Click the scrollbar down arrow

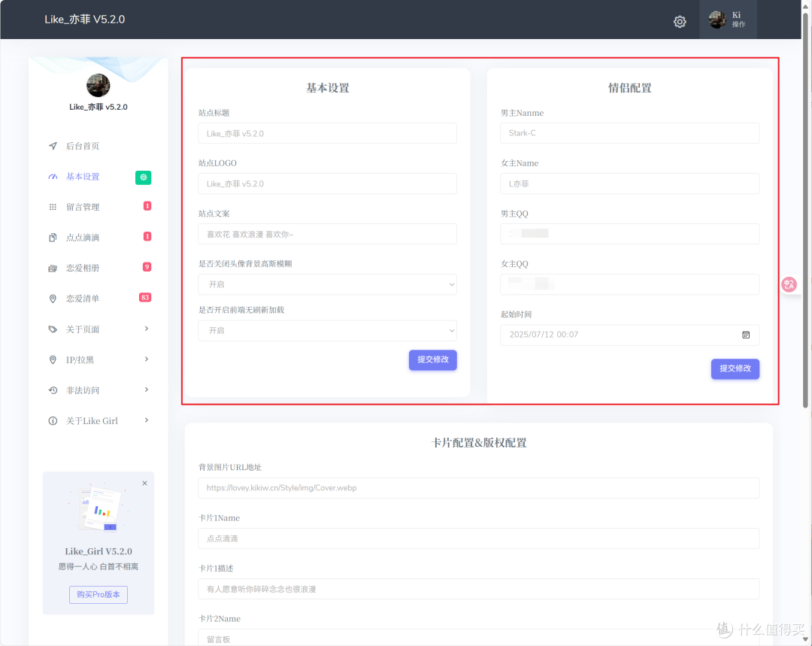805,640
